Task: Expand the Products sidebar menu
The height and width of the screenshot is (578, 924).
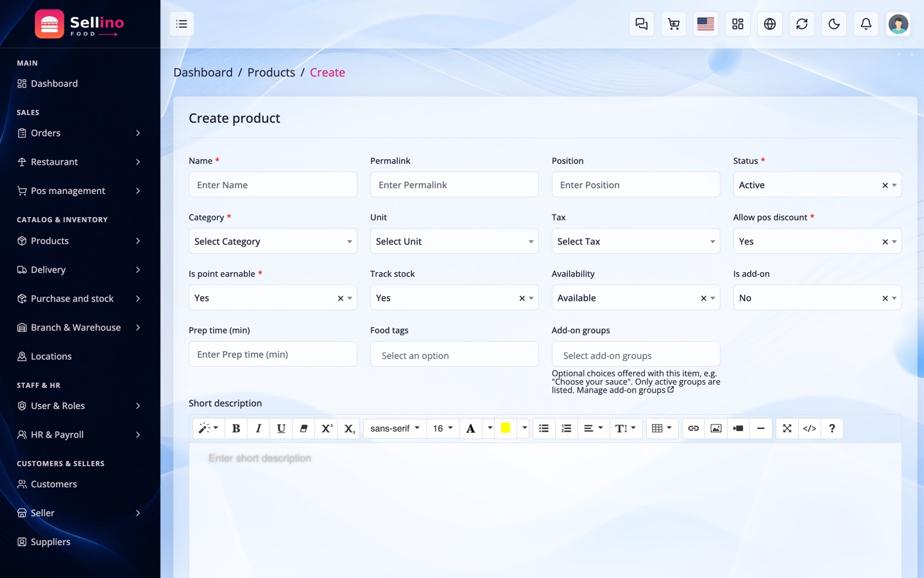Action: (x=80, y=241)
